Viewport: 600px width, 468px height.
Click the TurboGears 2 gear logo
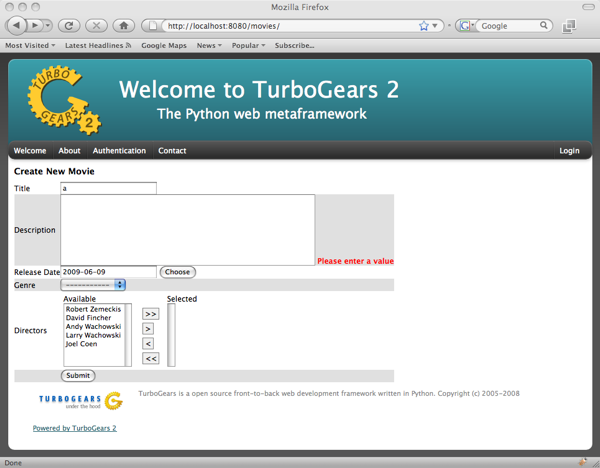click(x=64, y=100)
